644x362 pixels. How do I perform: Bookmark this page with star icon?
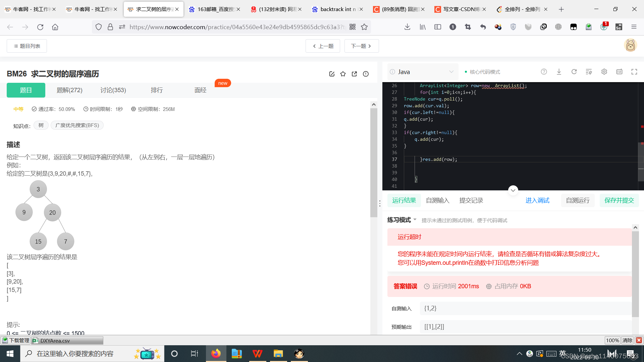click(x=364, y=27)
